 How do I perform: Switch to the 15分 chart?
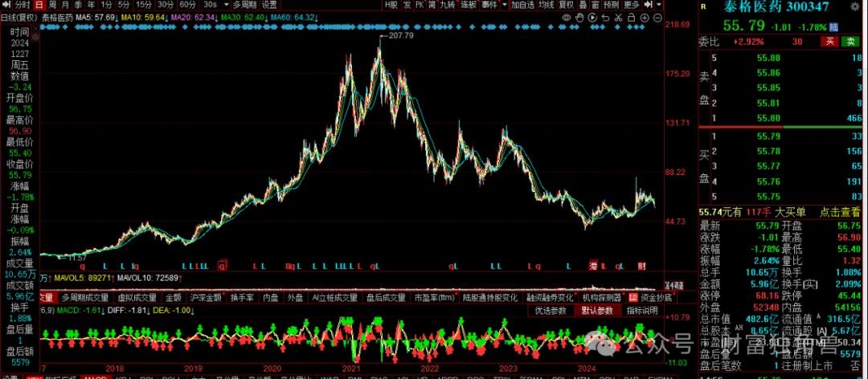[143, 5]
